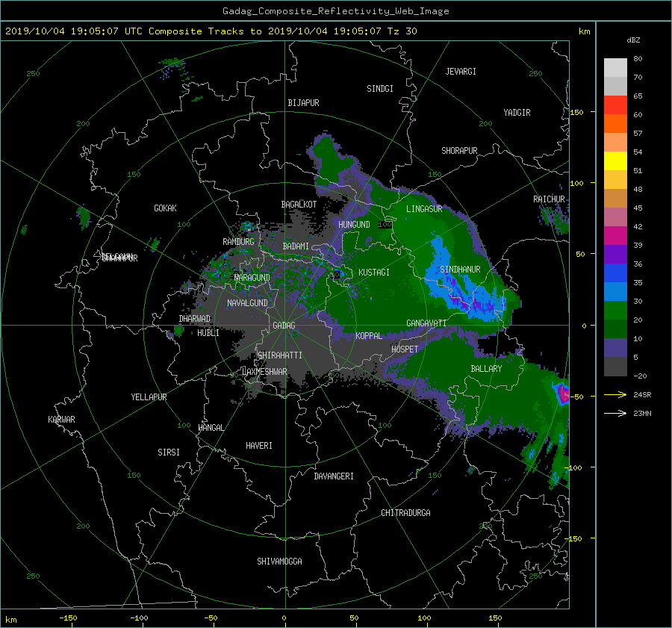672x628 pixels.
Task: Click the GOKAK city label
Action: pyautogui.click(x=165, y=208)
